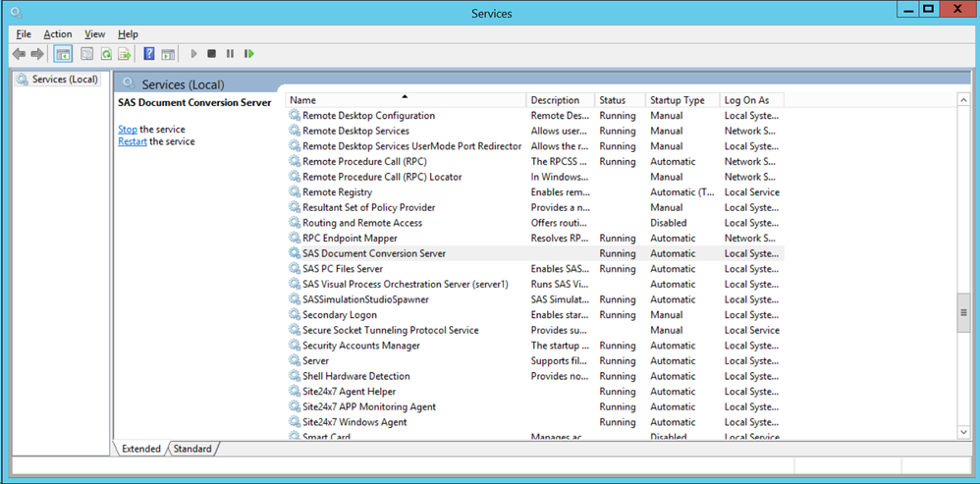Click the scrollbar up arrow
The height and width of the screenshot is (484, 980).
tap(963, 100)
